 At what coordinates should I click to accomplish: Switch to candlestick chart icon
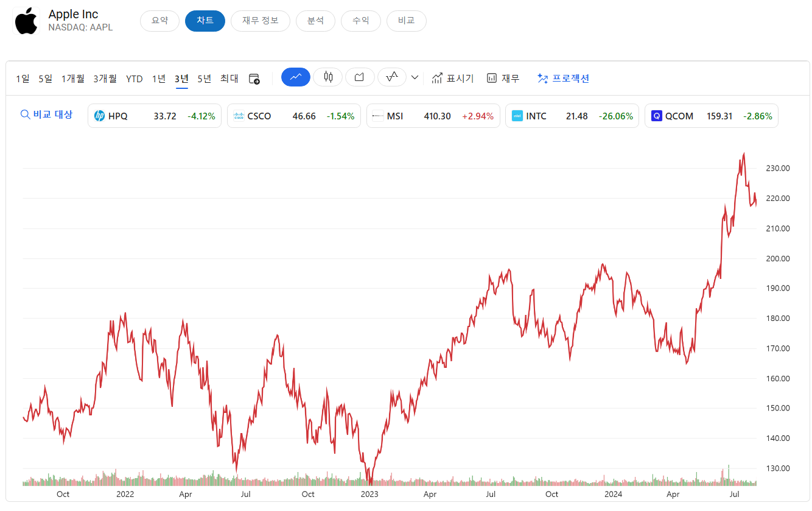pyautogui.click(x=328, y=77)
